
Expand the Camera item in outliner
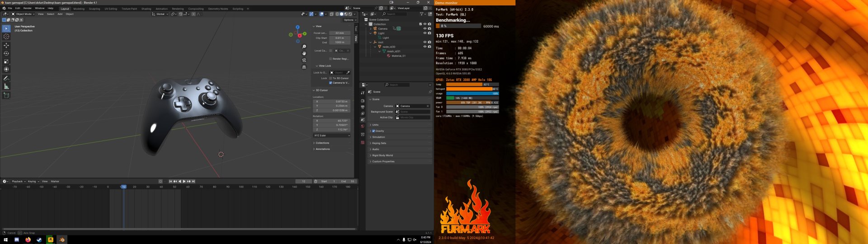[371, 28]
